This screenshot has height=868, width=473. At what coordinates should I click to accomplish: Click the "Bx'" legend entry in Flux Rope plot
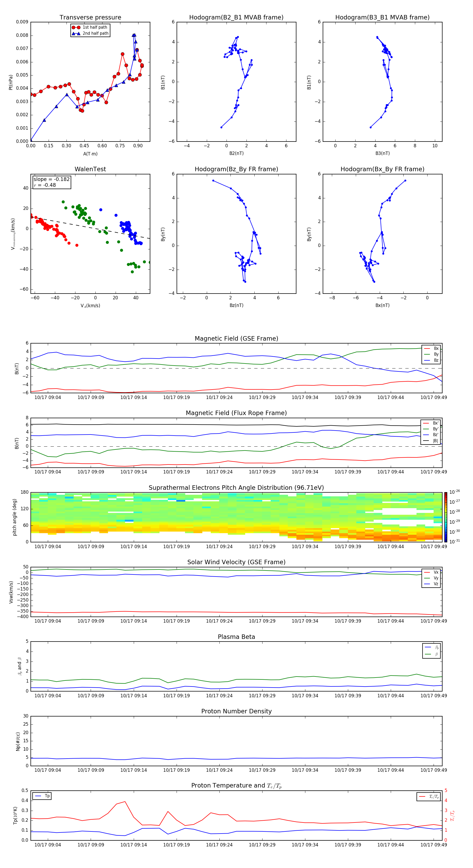431,423
